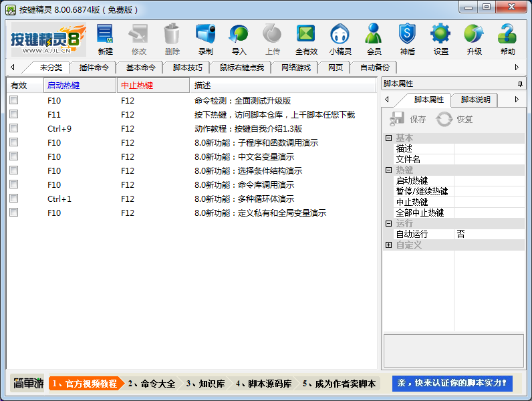Click the 录制 (Record) toolbar icon

click(205, 39)
